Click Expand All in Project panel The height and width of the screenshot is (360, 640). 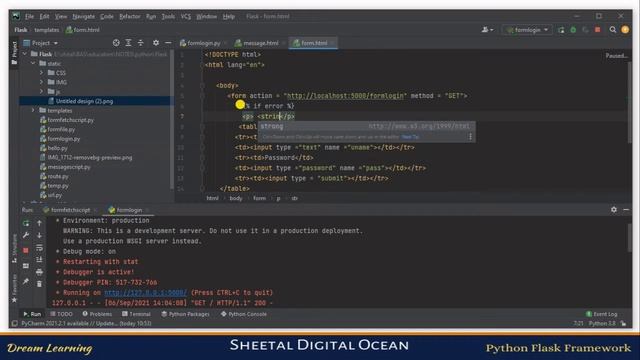[x=128, y=42]
